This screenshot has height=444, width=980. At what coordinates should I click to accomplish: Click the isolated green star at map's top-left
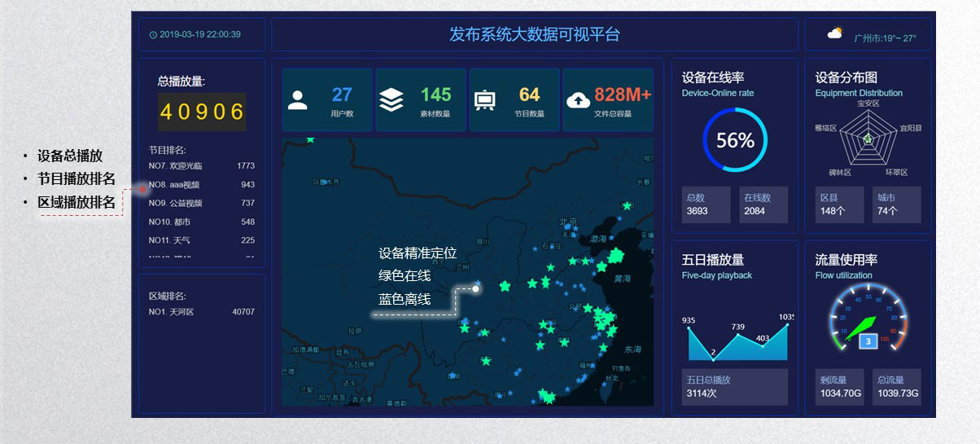click(310, 140)
